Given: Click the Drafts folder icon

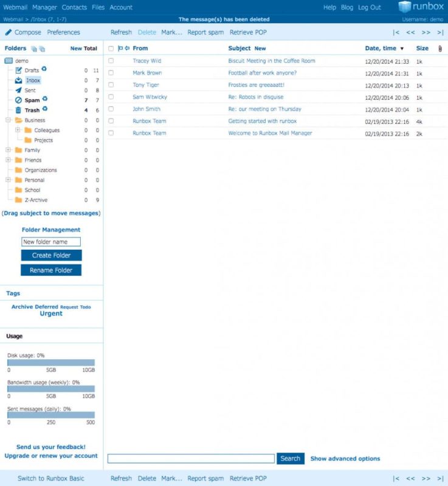Looking at the screenshot, I should point(18,70).
